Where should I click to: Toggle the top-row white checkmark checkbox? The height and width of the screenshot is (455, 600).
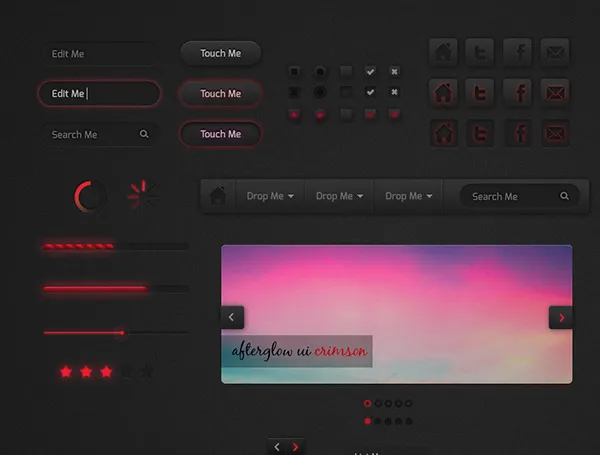pyautogui.click(x=370, y=72)
